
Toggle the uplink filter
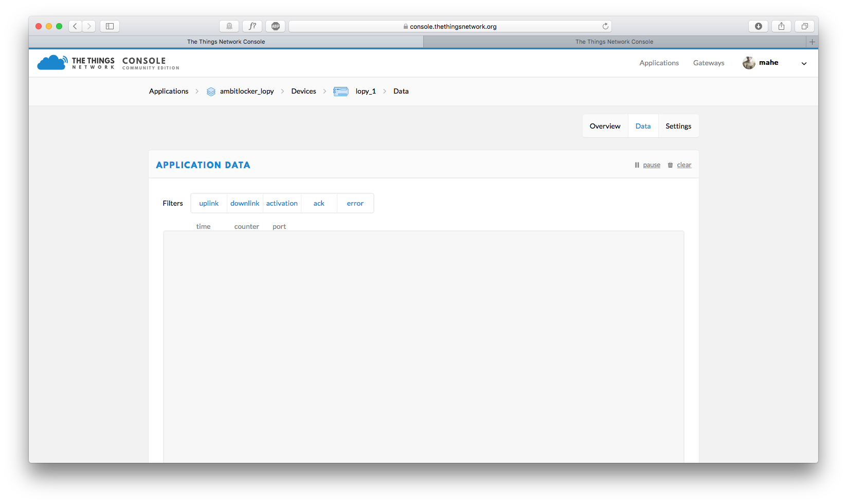[209, 203]
